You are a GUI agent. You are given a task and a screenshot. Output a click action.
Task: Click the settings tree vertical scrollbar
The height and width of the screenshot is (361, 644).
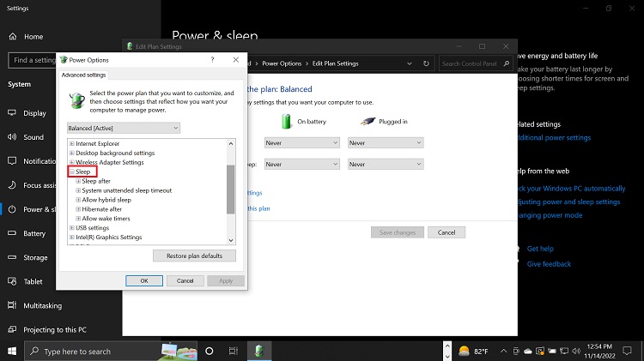tap(230, 189)
